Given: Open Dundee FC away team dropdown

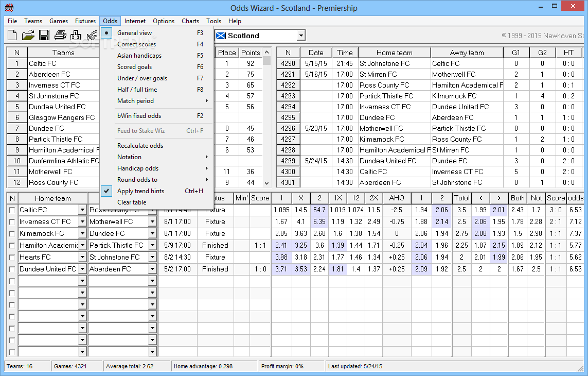Looking at the screenshot, I should pyautogui.click(x=152, y=234).
